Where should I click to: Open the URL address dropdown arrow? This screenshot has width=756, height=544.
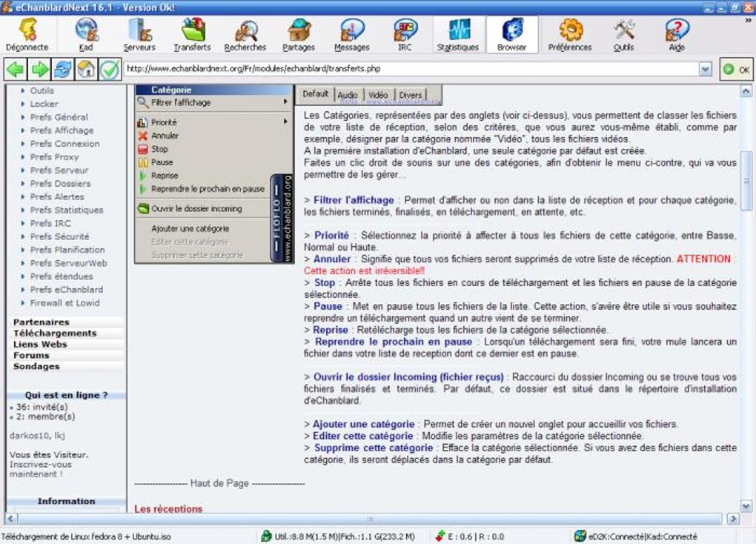(x=706, y=69)
